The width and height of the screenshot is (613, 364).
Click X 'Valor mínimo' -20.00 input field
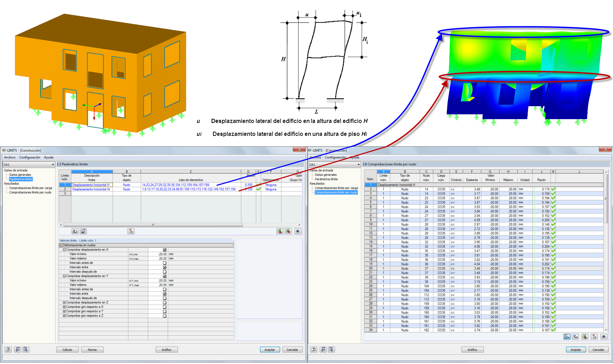tap(158, 254)
